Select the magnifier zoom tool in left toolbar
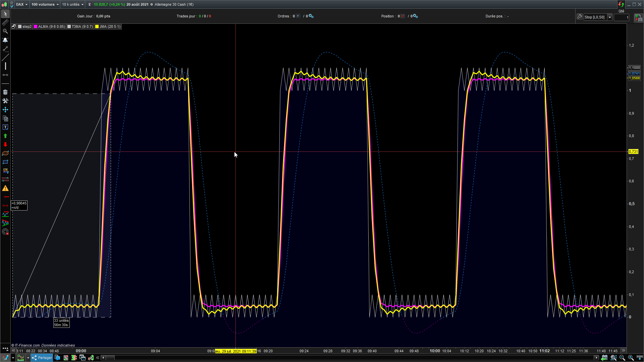This screenshot has height=362, width=644. 5,31
